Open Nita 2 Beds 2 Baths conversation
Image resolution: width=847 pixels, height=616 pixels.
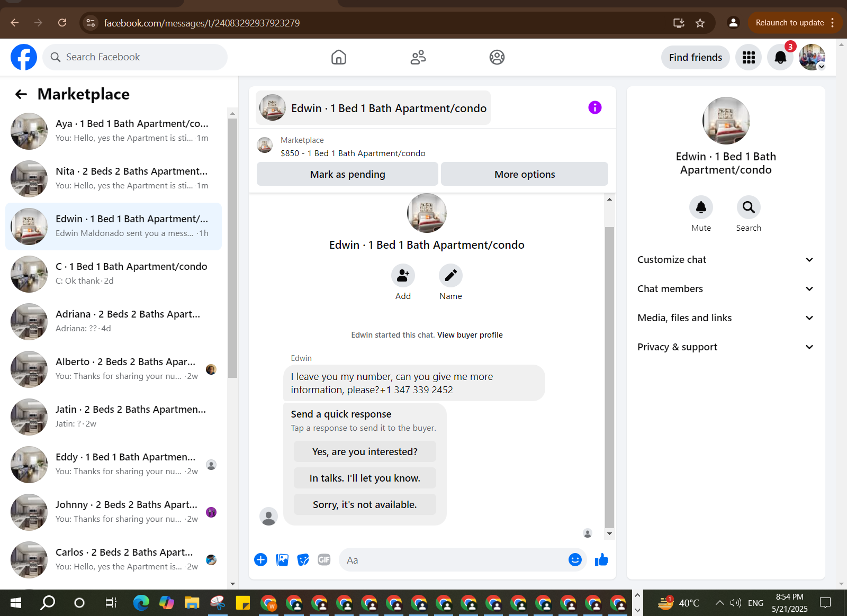coord(113,178)
